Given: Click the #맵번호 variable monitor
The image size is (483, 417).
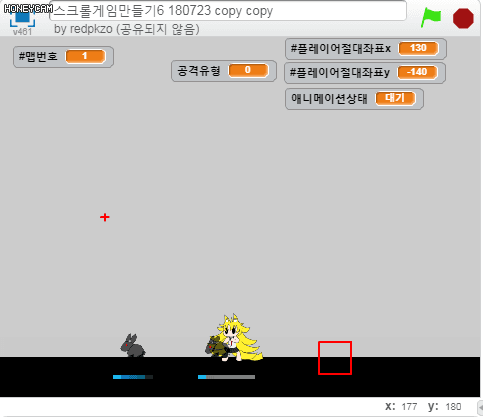Looking at the screenshot, I should [63, 57].
